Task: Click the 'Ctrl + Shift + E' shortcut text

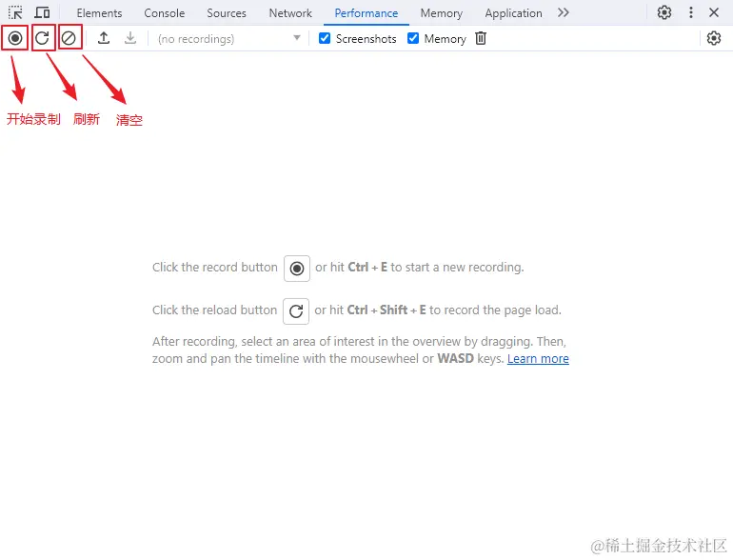Action: coord(386,310)
